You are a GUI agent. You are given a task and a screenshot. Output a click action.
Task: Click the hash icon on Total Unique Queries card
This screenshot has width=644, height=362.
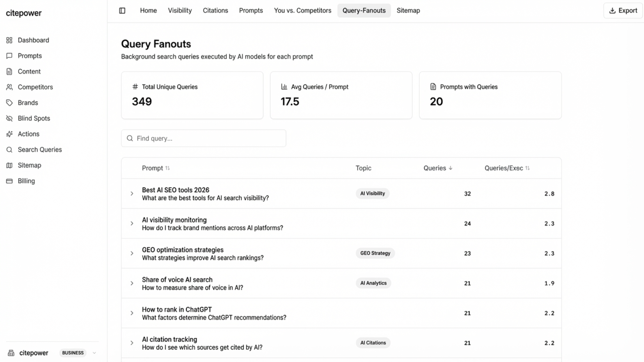point(135,87)
